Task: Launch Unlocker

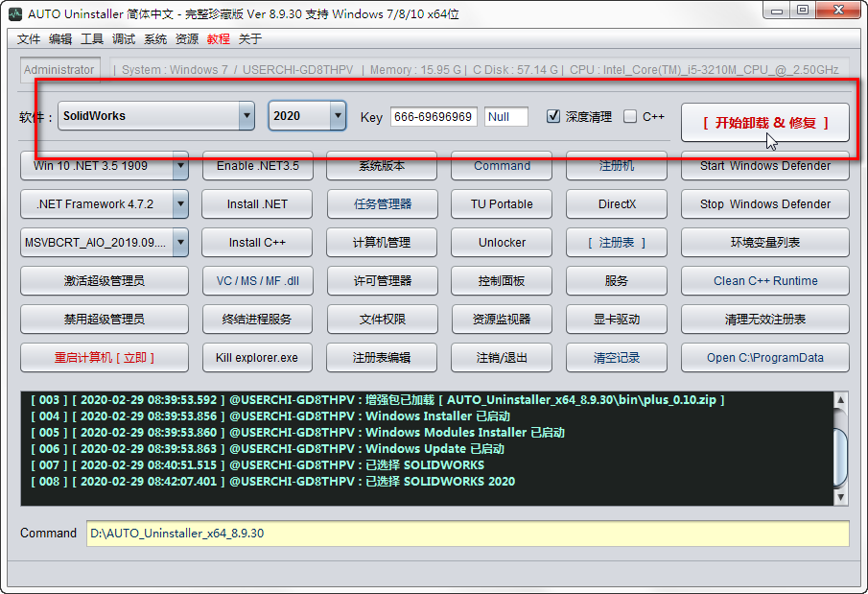Action: pos(502,242)
